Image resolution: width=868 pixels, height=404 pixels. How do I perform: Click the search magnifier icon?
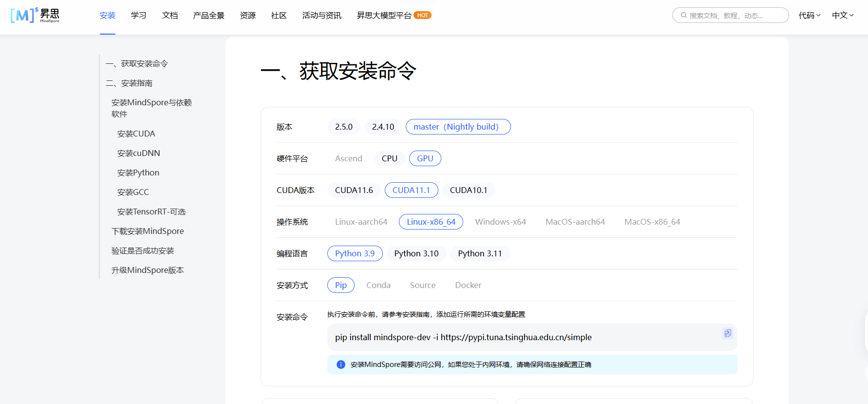pyautogui.click(x=683, y=15)
